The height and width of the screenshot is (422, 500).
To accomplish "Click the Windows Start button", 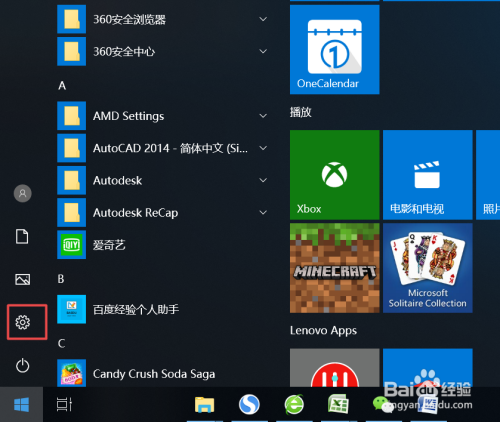I will [x=22, y=405].
